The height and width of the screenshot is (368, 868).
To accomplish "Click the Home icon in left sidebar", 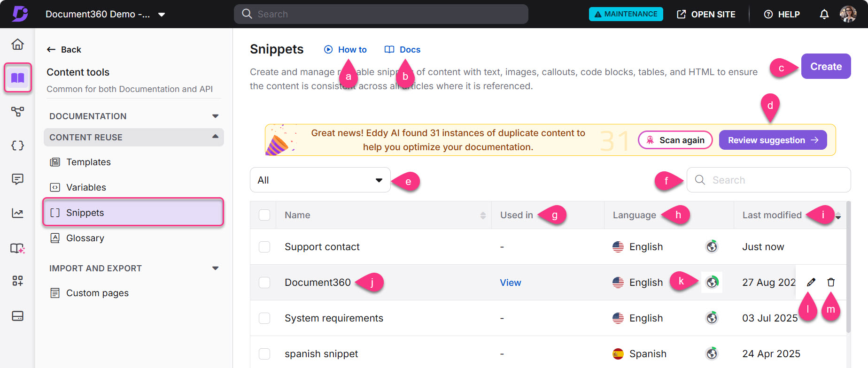I will tap(17, 44).
